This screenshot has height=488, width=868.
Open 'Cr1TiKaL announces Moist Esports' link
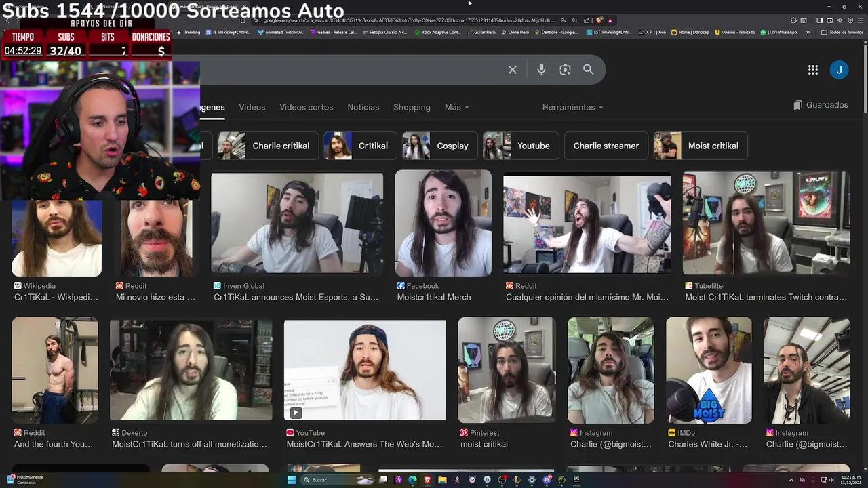[x=296, y=297]
